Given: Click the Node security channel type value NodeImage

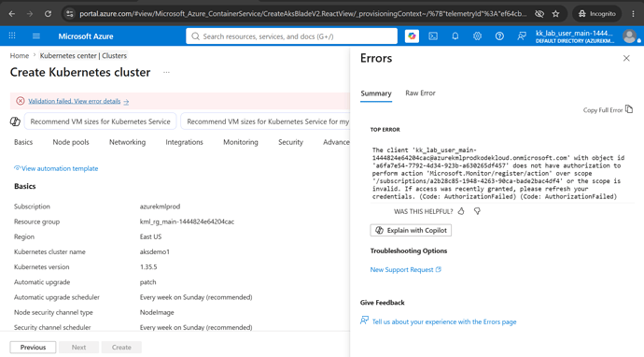Looking at the screenshot, I should coord(157,312).
